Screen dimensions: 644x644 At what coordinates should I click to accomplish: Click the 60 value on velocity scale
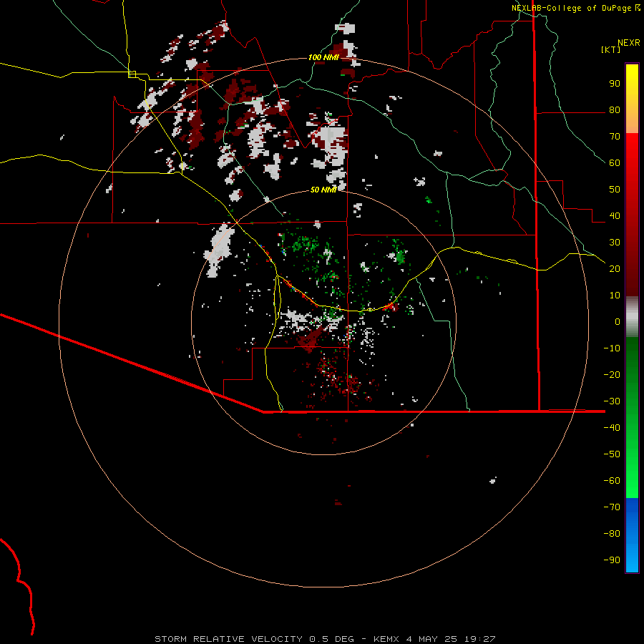[x=615, y=163]
